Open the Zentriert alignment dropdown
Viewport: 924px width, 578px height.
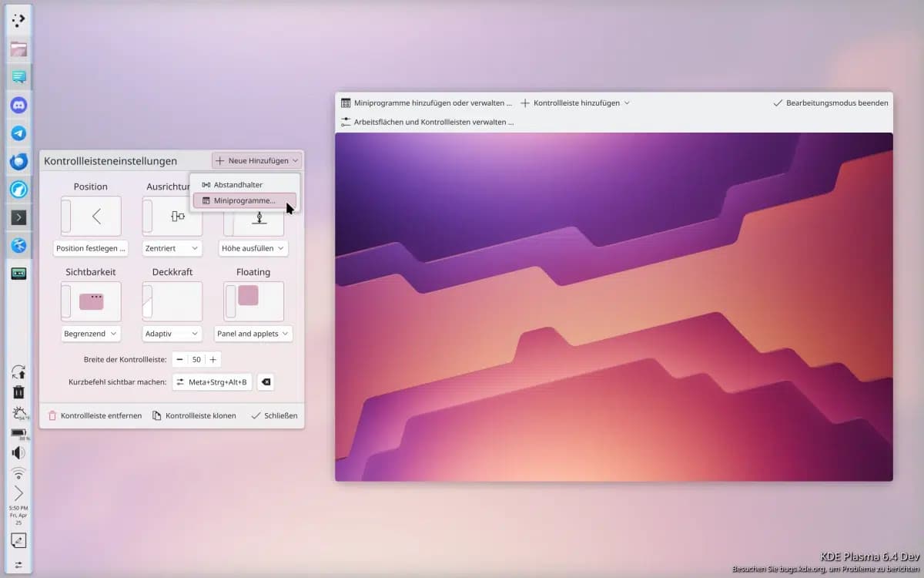click(x=172, y=248)
